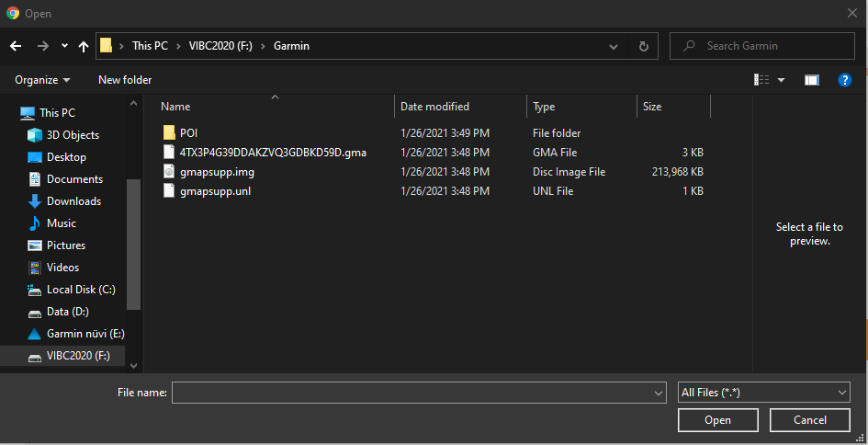The width and height of the screenshot is (868, 445).
Task: Select Music in navigation pane
Action: [x=61, y=223]
